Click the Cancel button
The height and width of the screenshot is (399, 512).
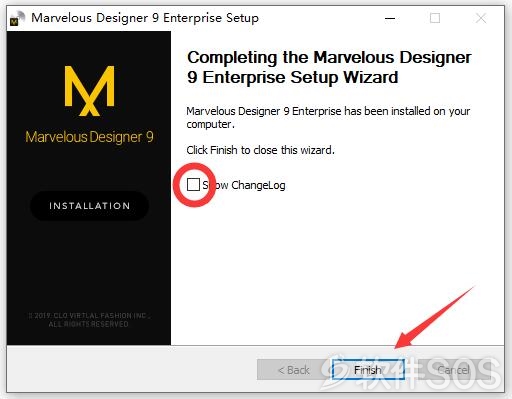point(453,370)
